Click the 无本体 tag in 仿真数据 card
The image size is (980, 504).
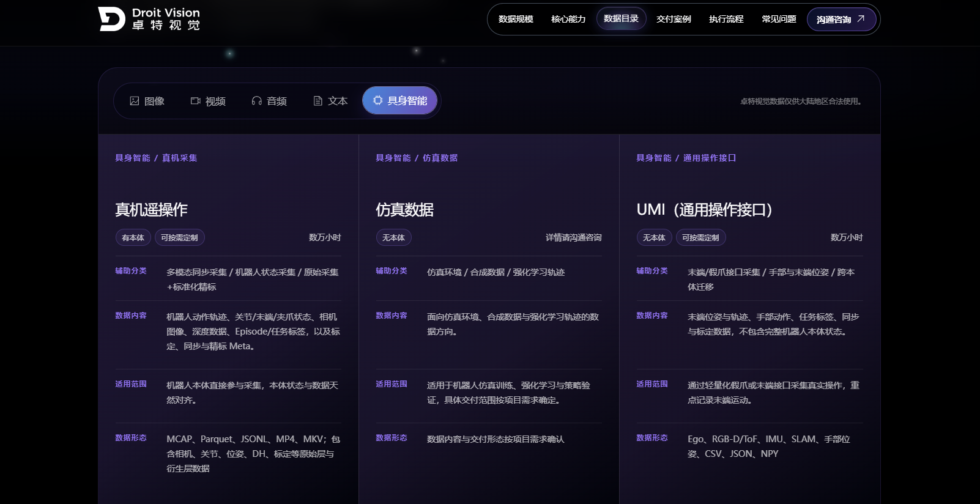[x=394, y=237]
